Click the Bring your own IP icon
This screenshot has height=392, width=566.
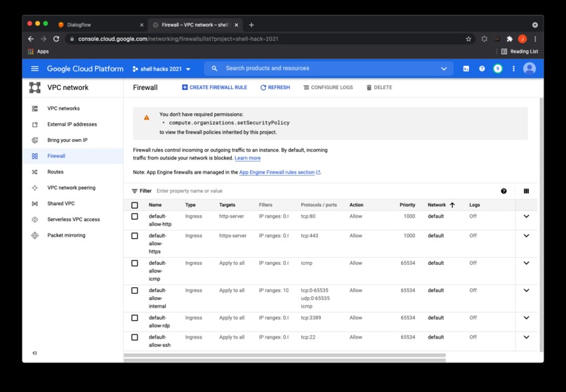(34, 140)
